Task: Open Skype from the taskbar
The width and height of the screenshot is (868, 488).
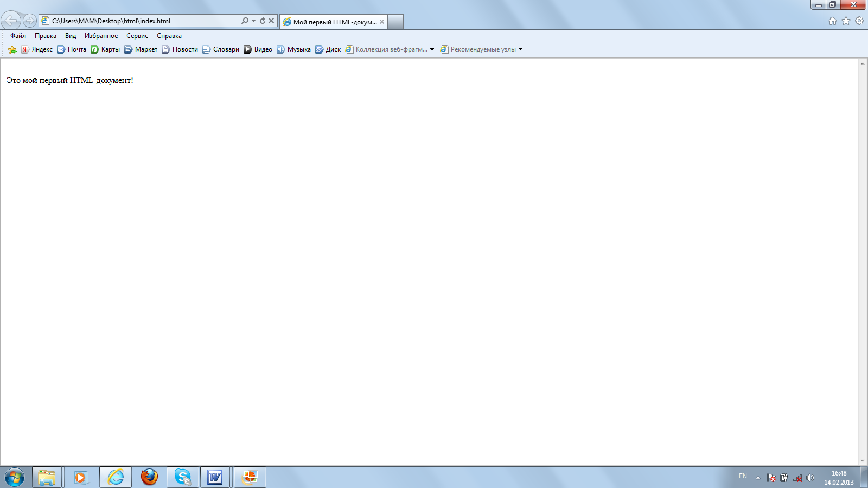Action: 183,477
